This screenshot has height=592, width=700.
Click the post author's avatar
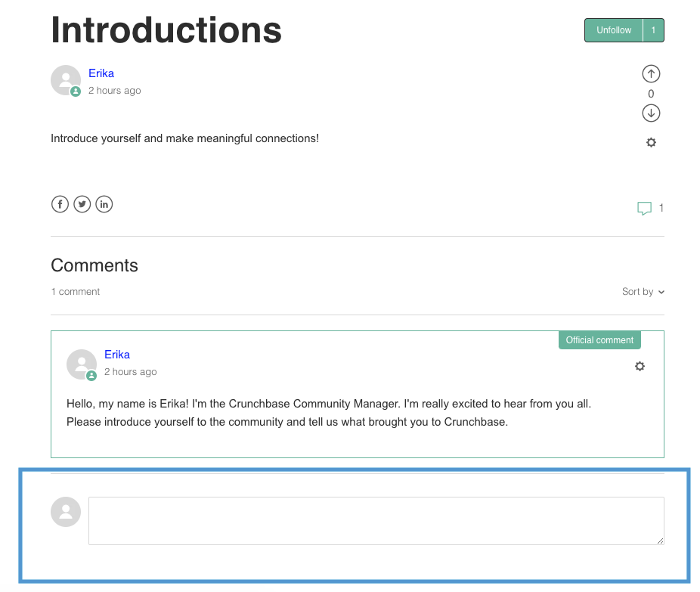(x=66, y=80)
